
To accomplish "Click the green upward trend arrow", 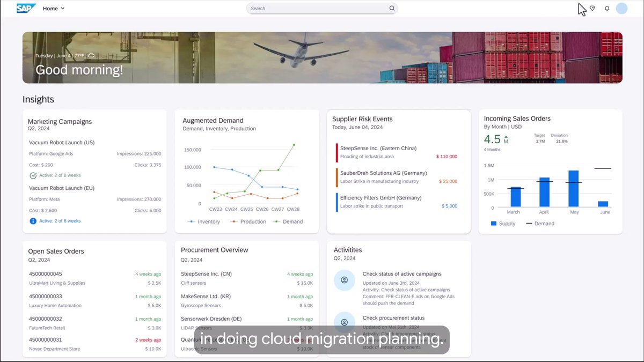I will [x=506, y=137].
